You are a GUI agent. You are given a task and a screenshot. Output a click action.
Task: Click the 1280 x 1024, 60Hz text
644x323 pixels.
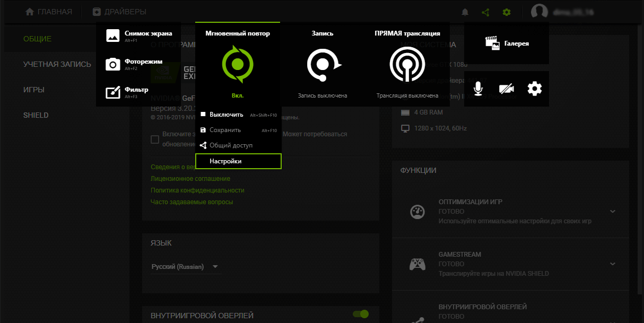(x=441, y=128)
